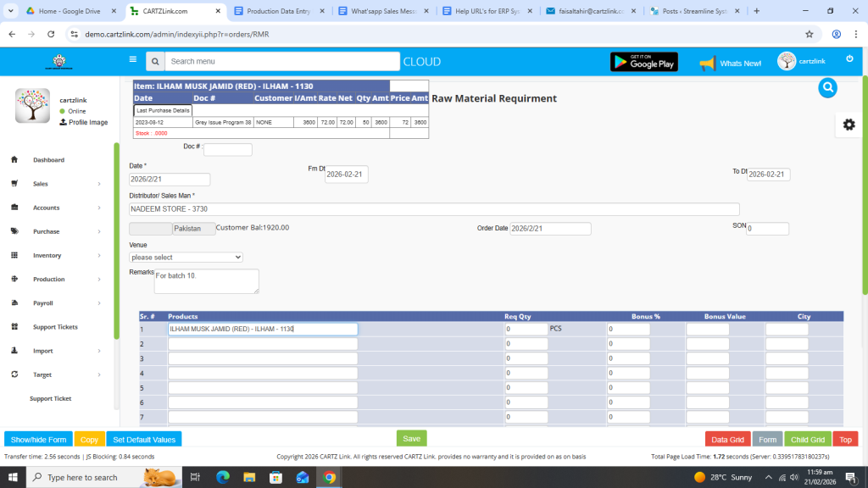Image resolution: width=868 pixels, height=488 pixels.
Task: Click the search magnifier beside Search menu
Action: point(154,62)
